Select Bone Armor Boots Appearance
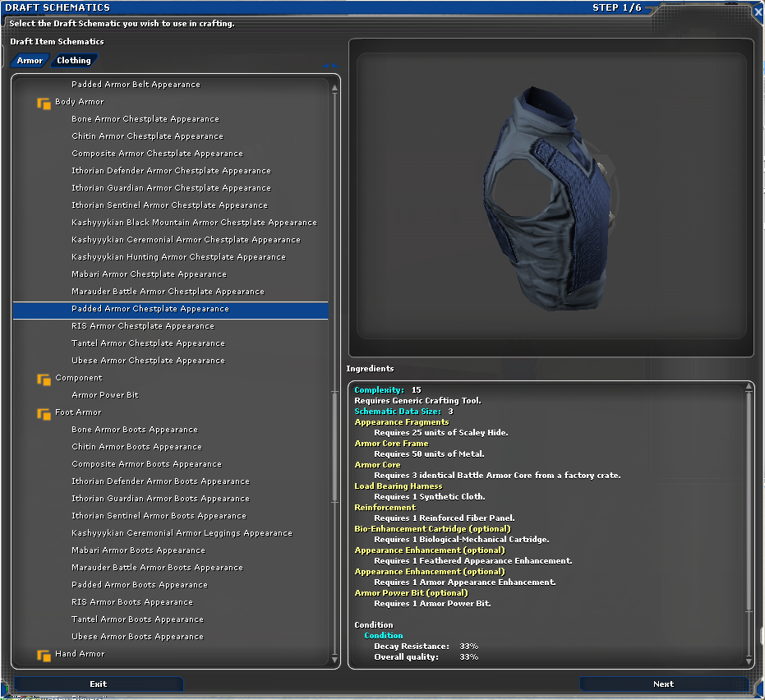The width and height of the screenshot is (765, 700). [x=135, y=430]
